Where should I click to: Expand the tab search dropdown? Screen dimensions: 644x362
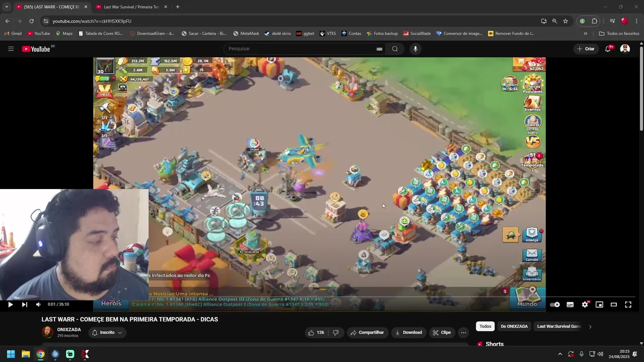6,7
